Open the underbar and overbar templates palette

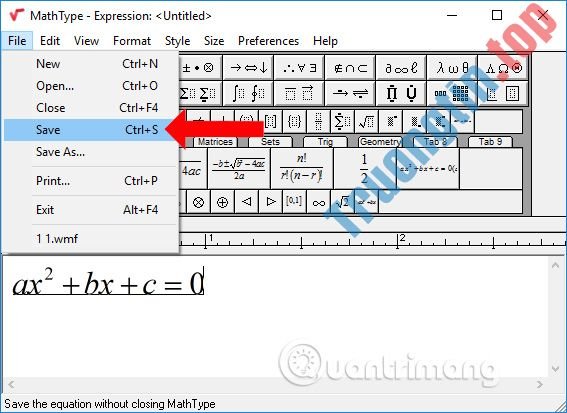pos(299,93)
